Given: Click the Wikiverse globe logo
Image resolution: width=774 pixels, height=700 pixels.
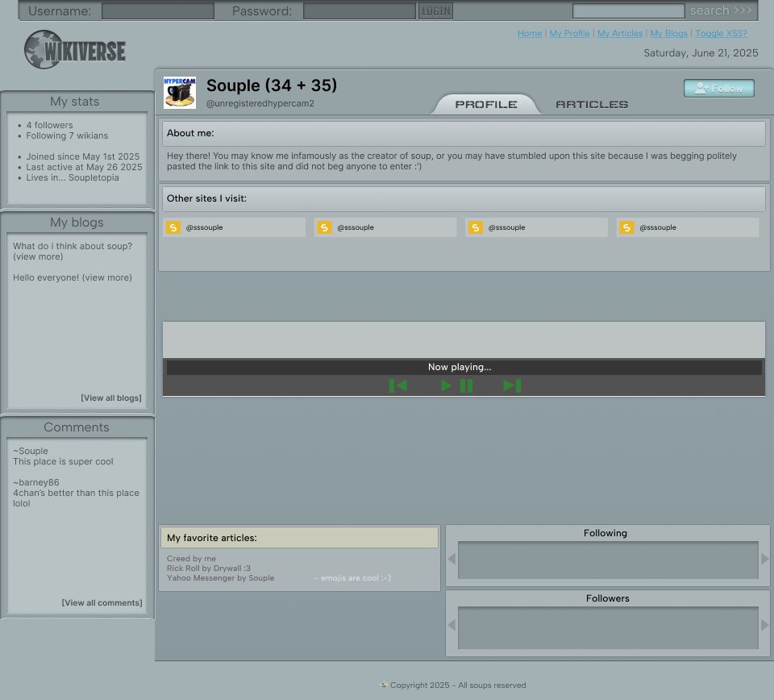Looking at the screenshot, I should [75, 50].
